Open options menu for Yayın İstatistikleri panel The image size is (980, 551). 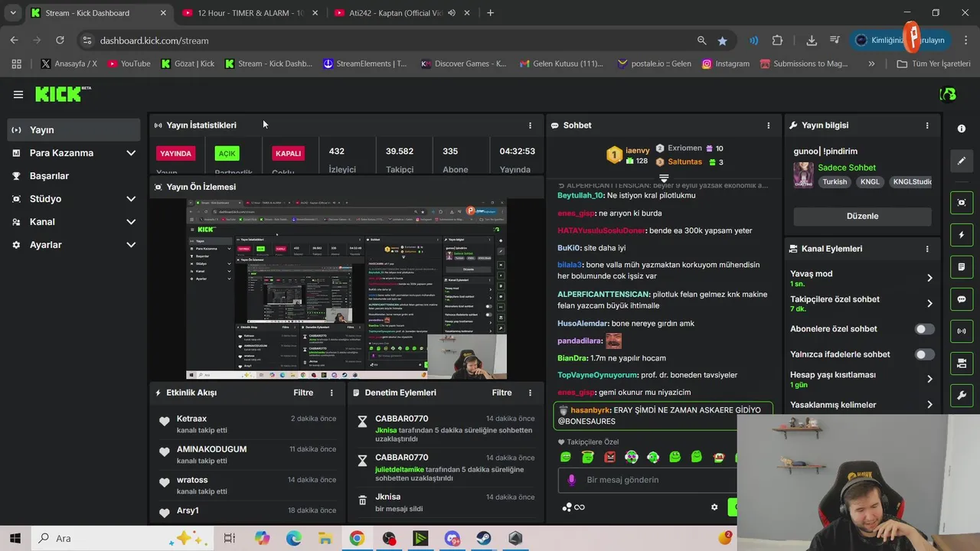tap(530, 126)
